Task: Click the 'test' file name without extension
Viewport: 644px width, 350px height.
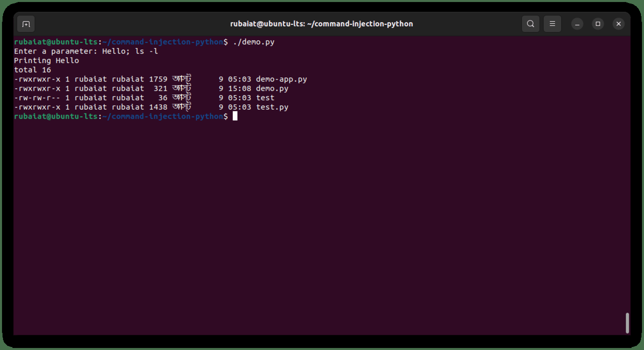Action: point(265,98)
